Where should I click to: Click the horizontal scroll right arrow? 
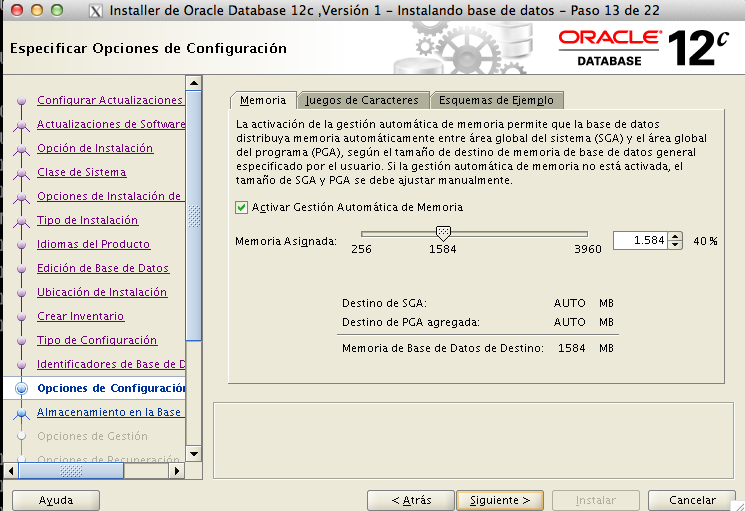coord(177,471)
